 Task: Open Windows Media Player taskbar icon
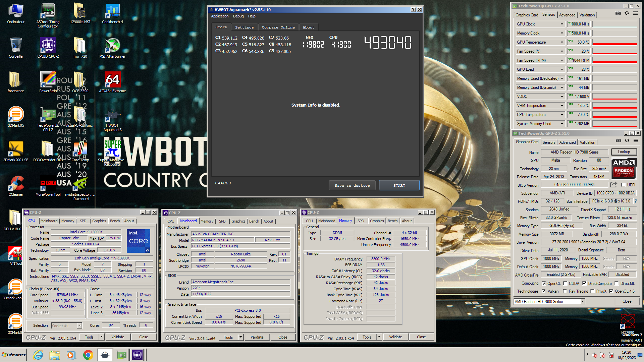[71, 355]
